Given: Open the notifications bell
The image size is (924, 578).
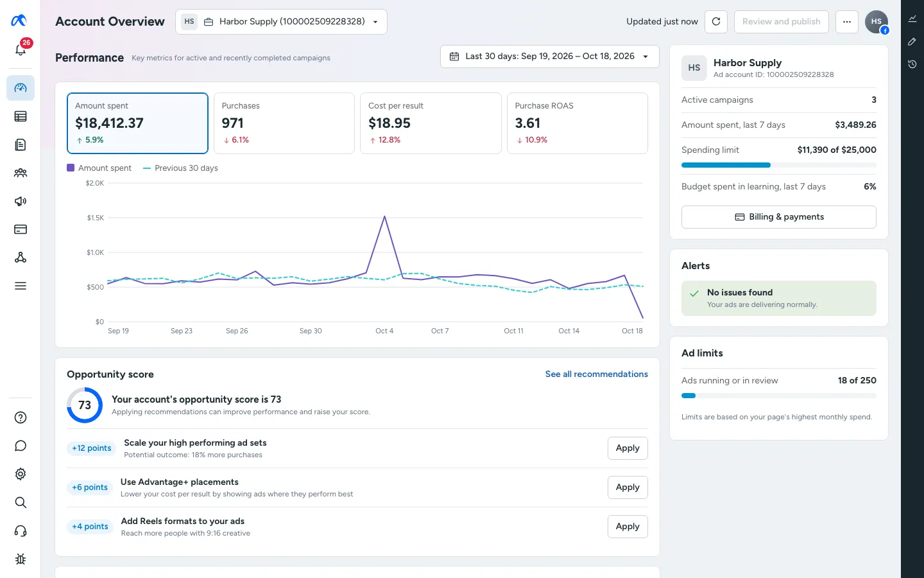Looking at the screenshot, I should tap(21, 49).
